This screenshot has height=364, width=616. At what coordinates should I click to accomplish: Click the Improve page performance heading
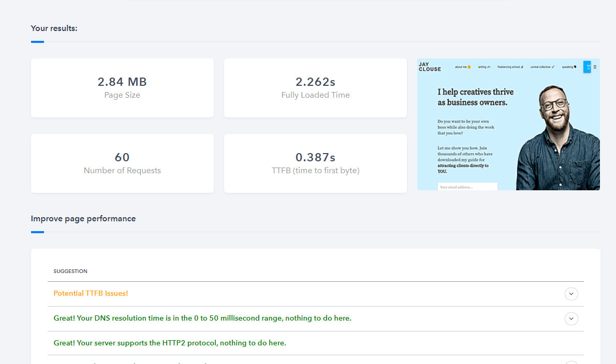point(83,219)
